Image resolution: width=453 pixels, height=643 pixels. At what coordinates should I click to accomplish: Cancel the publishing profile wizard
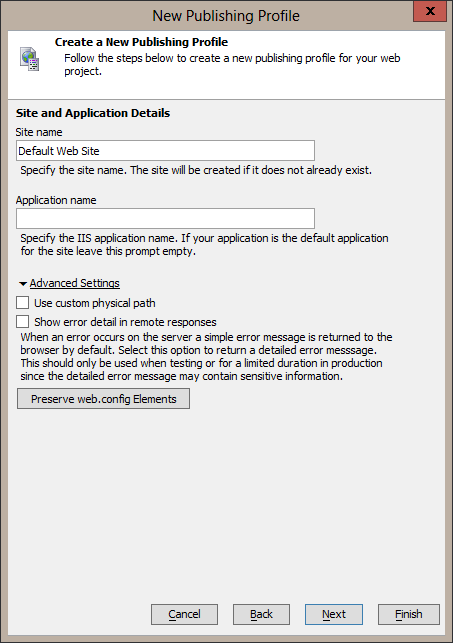(x=184, y=614)
